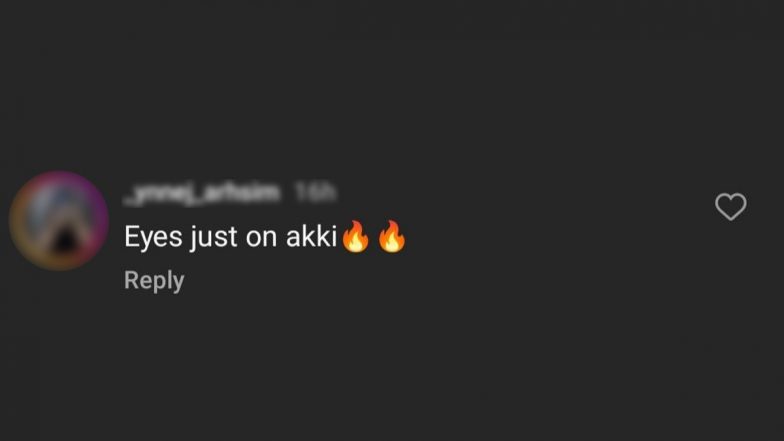
Task: Select the gradient-ringed avatar image
Action: pyautogui.click(x=59, y=220)
